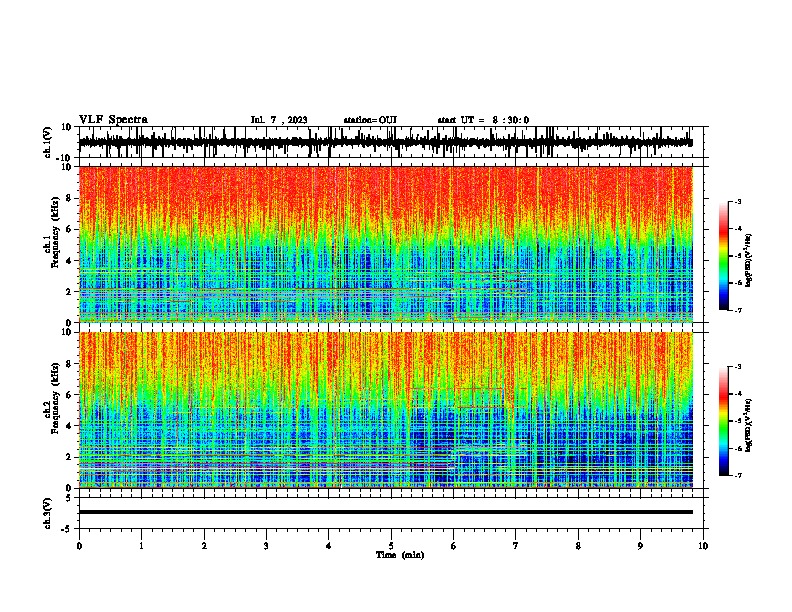The width and height of the screenshot is (792, 612).
Task: Click the ch.2 spectrogram color scale bar
Action: [723, 421]
